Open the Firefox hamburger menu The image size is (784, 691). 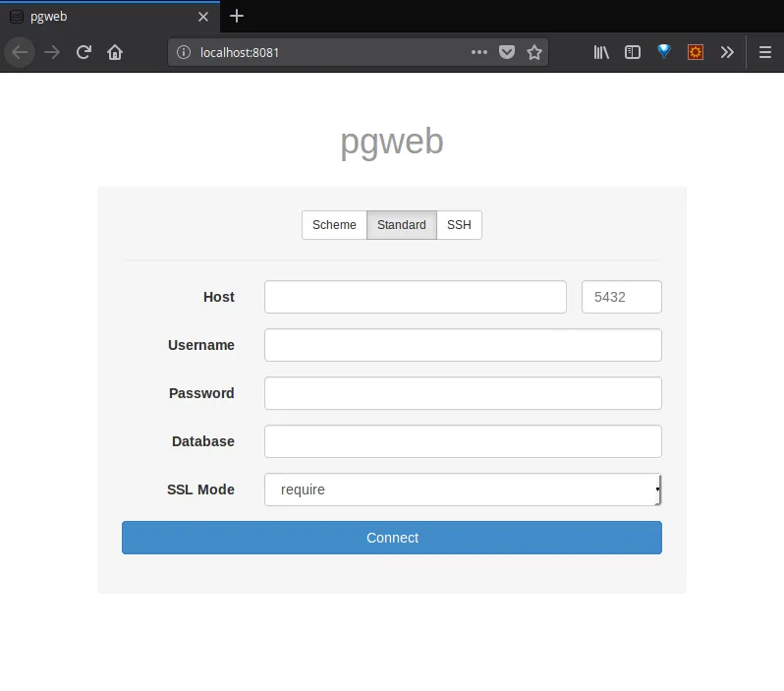pos(765,52)
